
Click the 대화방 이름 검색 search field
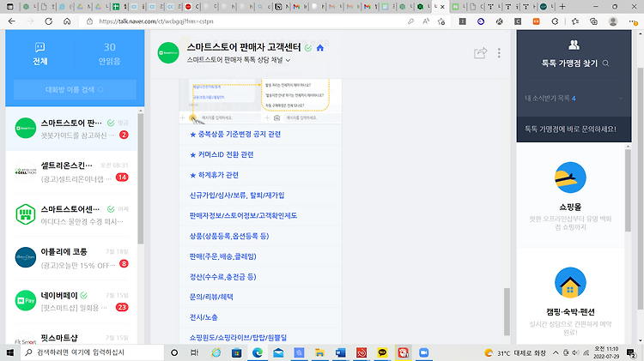[75, 90]
